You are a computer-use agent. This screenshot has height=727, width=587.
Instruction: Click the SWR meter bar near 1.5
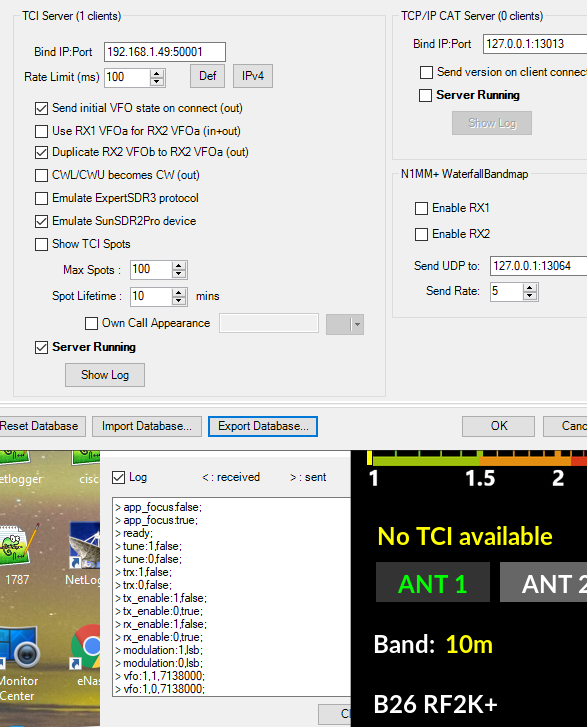[x=480, y=460]
